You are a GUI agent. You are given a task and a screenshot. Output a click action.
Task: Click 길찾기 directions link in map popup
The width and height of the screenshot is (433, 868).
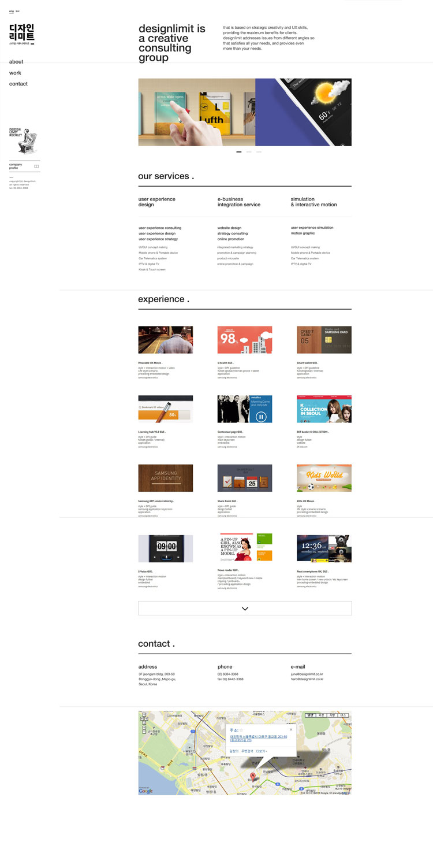point(234,751)
